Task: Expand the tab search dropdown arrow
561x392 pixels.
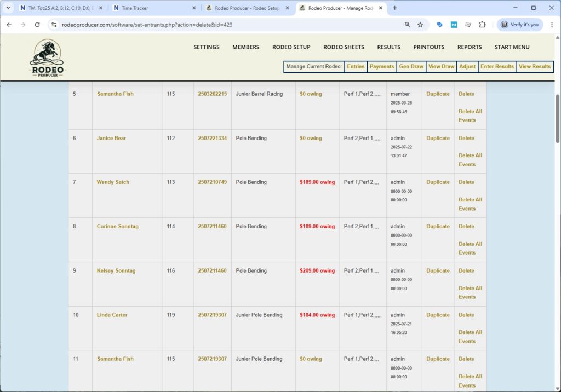Action: (x=8, y=8)
